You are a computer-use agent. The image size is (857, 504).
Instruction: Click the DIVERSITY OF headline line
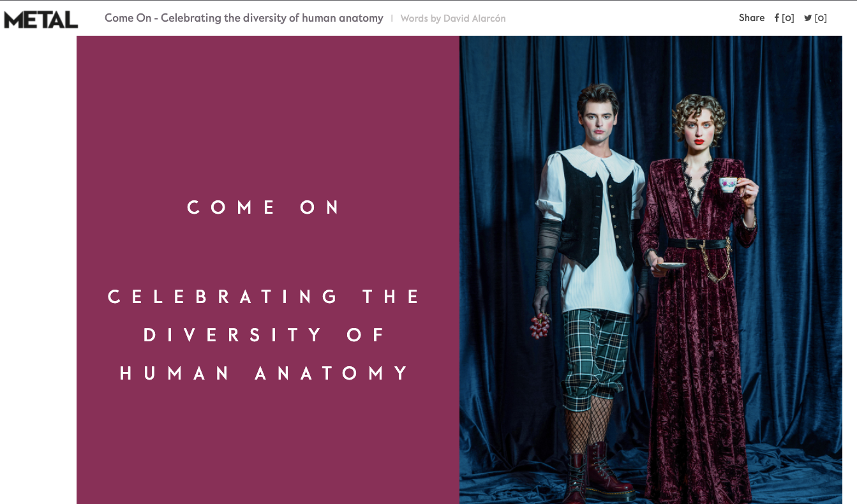tap(264, 335)
